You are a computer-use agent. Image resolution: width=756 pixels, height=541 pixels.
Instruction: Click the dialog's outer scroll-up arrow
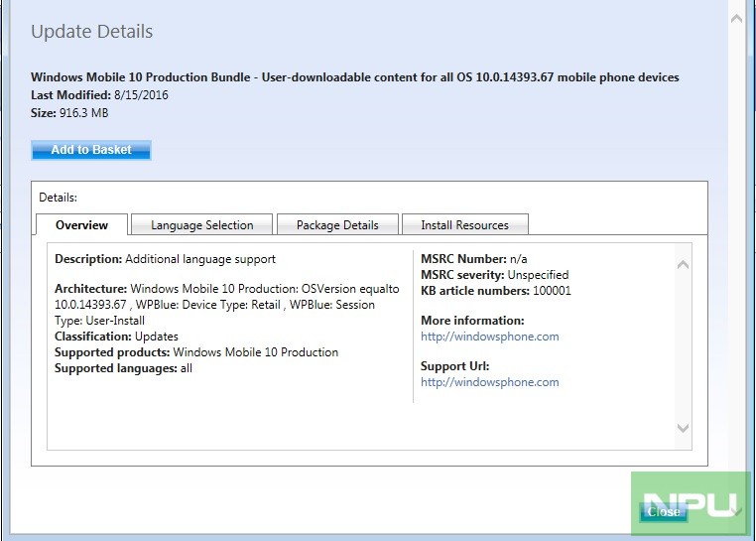pyautogui.click(x=737, y=17)
